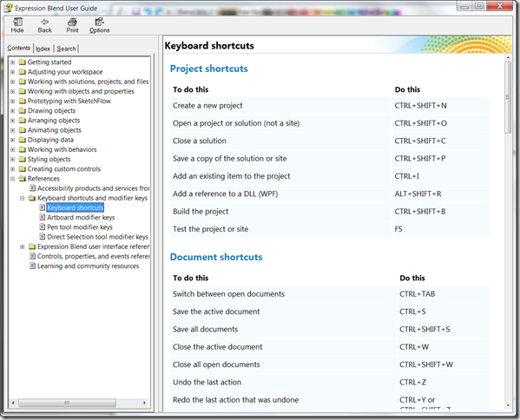
Task: Select the Drawing objects tree item
Action: click(51, 111)
